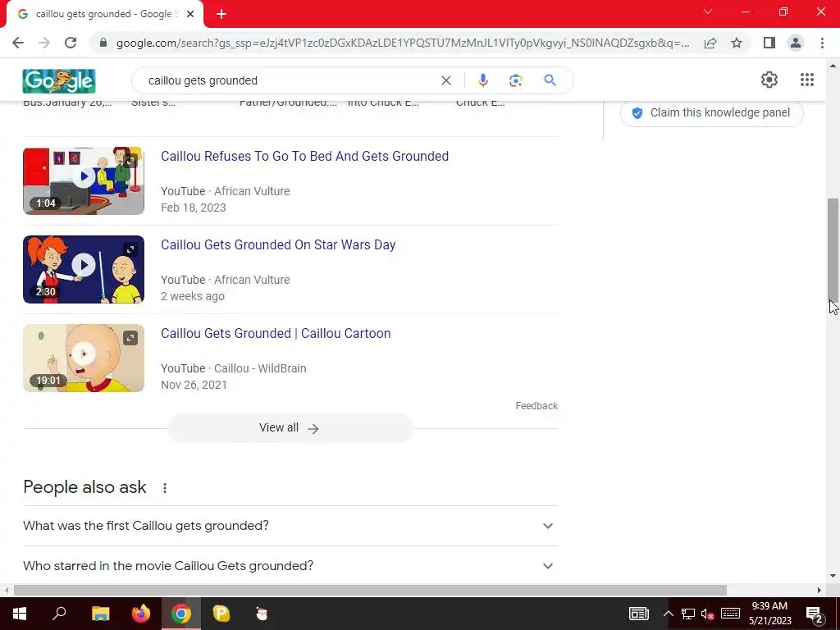Clear the search query with X

(445, 80)
